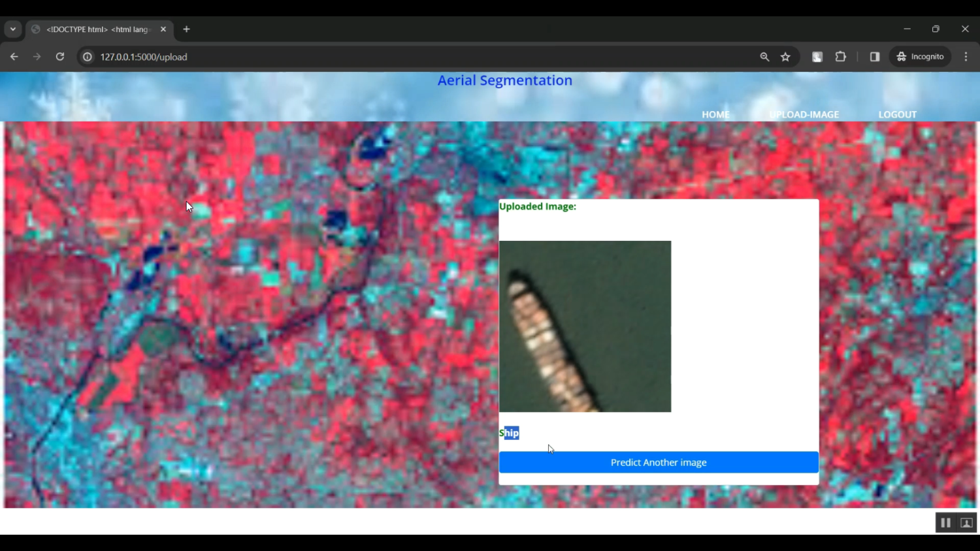980x551 pixels.
Task: Close the '<!DOCTYPE html>' browser tab
Action: (x=163, y=29)
